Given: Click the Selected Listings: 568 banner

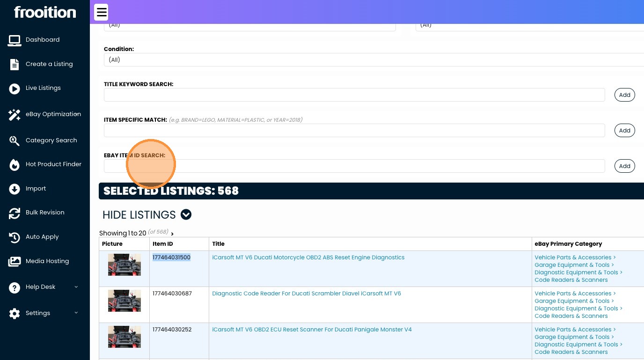Looking at the screenshot, I should pos(371,191).
